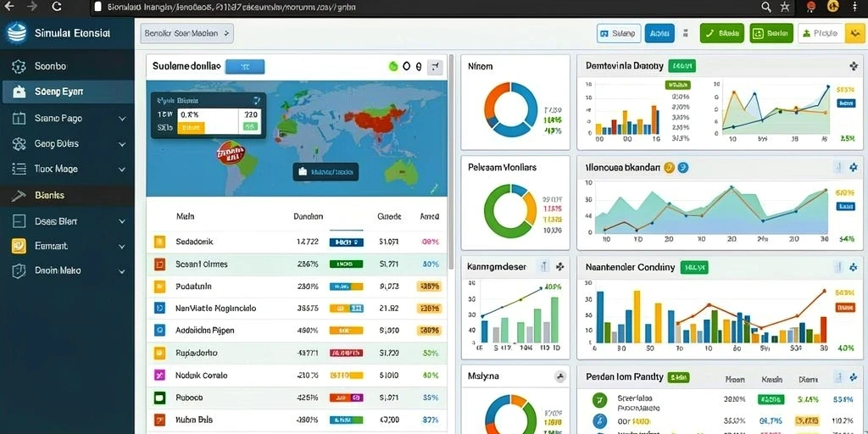Select Sdeng Eyen in the sidebar
The width and height of the screenshot is (868, 434).
pos(67,92)
